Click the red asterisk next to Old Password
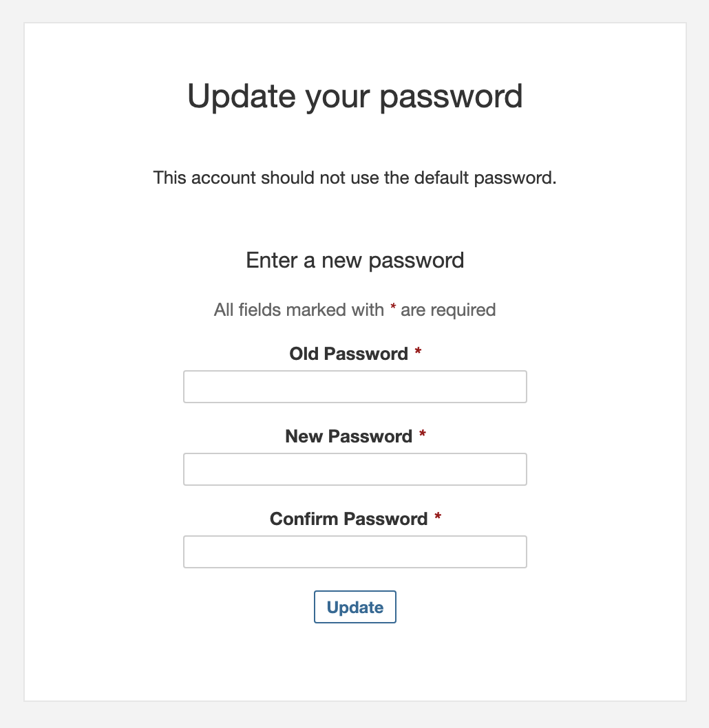Image resolution: width=709 pixels, height=728 pixels. pyautogui.click(x=419, y=352)
